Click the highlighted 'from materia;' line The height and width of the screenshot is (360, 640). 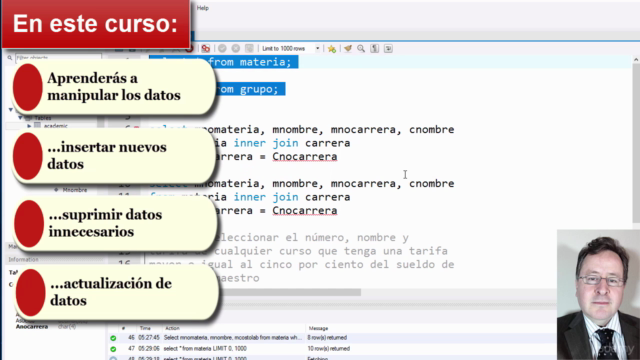(x=224, y=62)
